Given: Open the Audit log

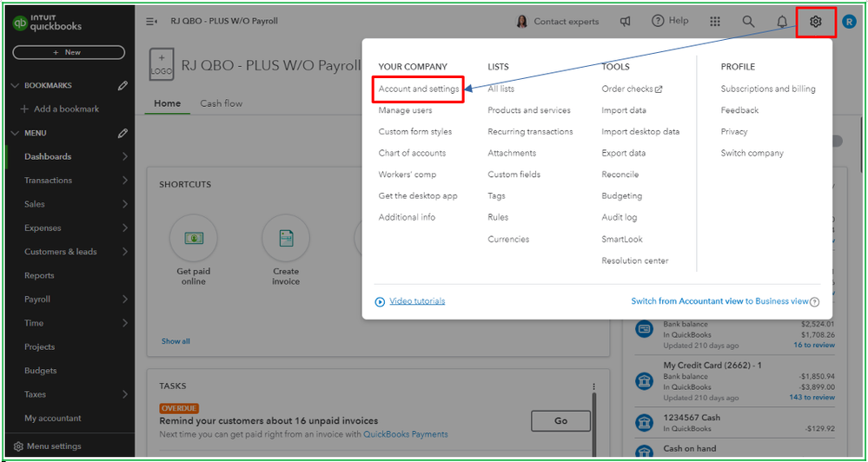Looking at the screenshot, I should pos(620,217).
